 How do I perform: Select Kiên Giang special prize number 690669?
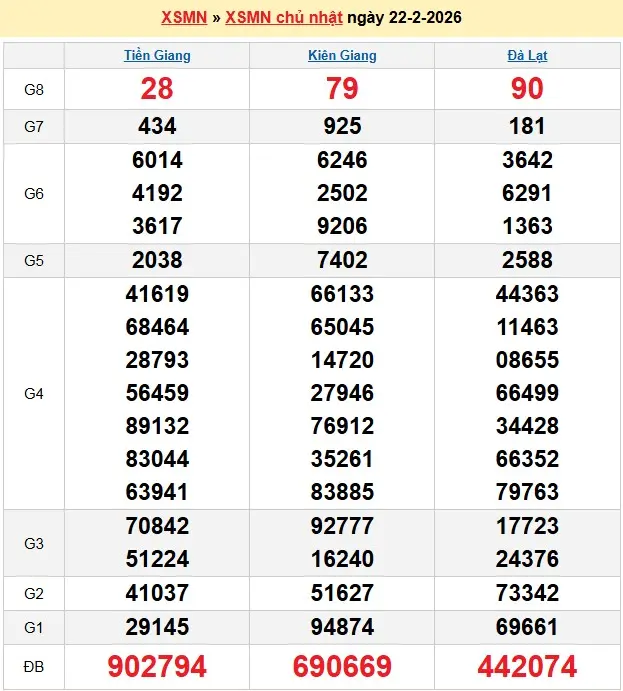point(342,666)
